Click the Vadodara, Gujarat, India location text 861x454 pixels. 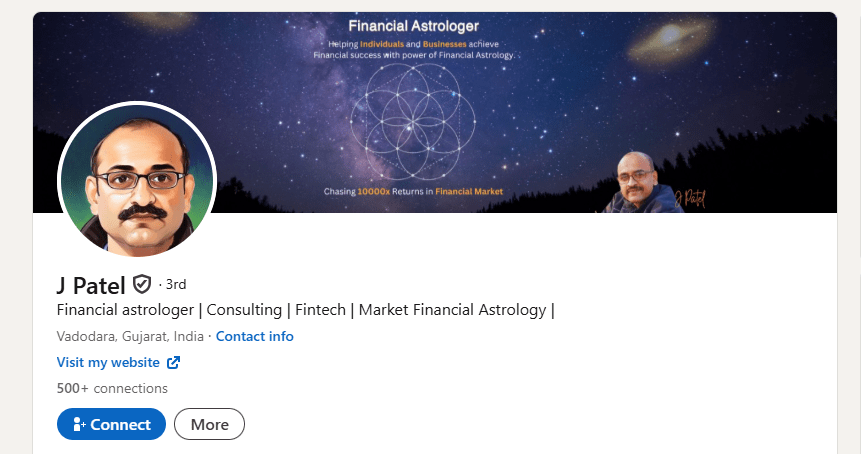click(x=130, y=336)
